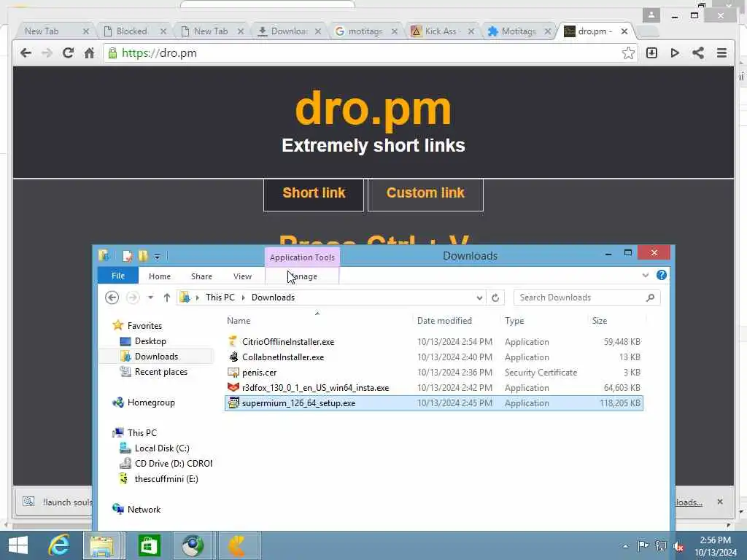The image size is (747, 560).
Task: Bookmark this page with the star
Action: (628, 52)
